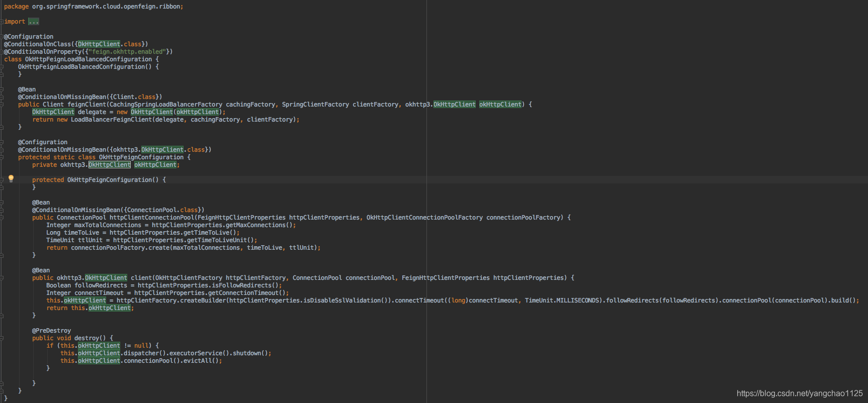
Task: Click OkHttpFeignConfiguration in the static class declaration
Action: (x=141, y=157)
